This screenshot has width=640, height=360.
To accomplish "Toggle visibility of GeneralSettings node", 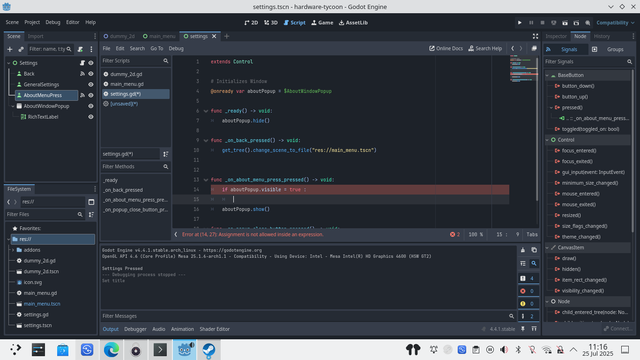I will click(x=91, y=84).
